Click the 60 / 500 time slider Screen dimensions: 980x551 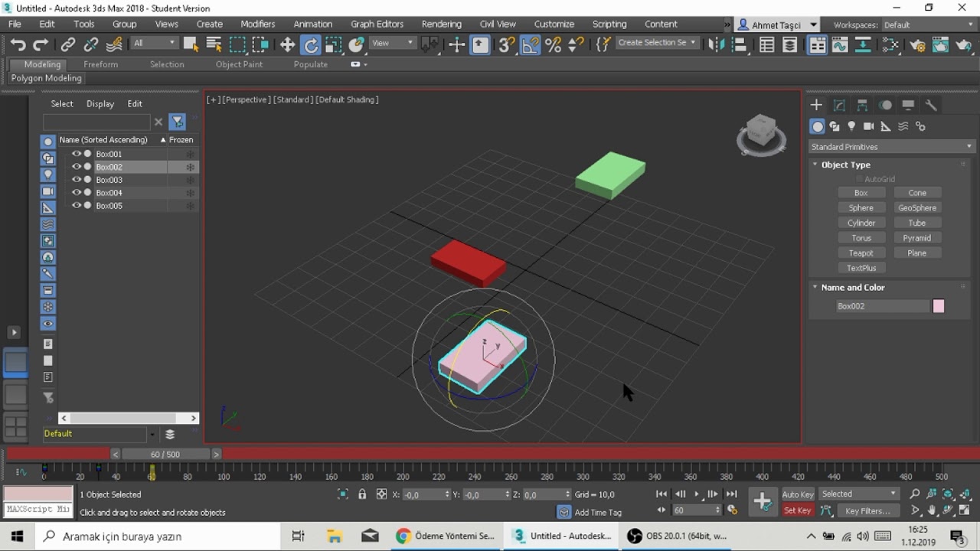coord(165,455)
